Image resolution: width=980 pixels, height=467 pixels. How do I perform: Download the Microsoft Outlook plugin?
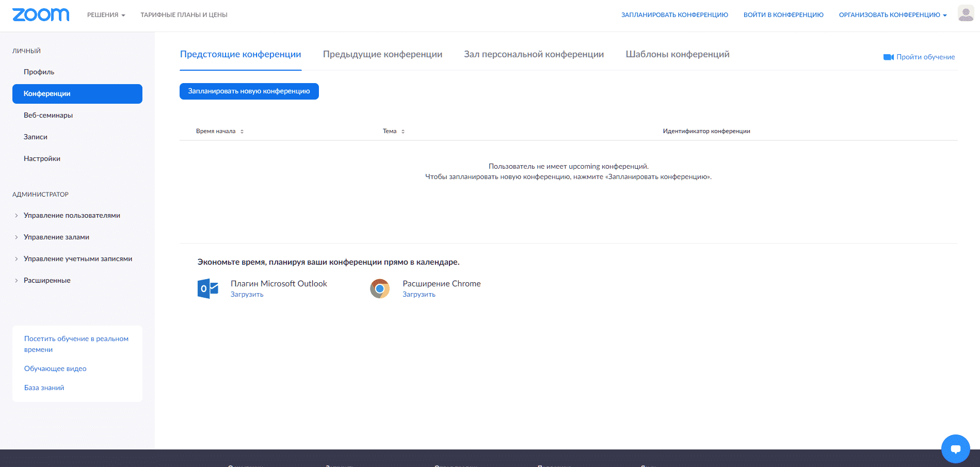[x=247, y=295]
